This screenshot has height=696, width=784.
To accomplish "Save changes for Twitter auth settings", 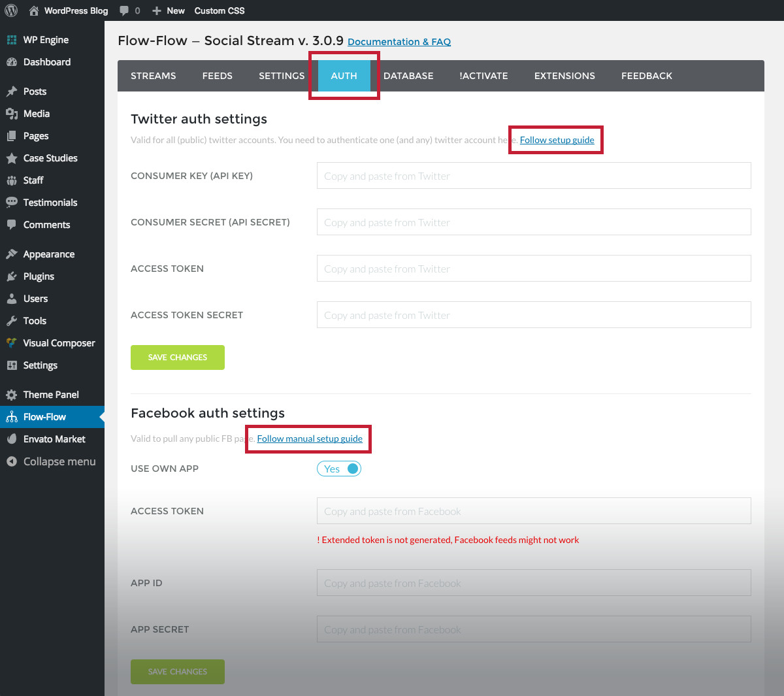I will [178, 357].
